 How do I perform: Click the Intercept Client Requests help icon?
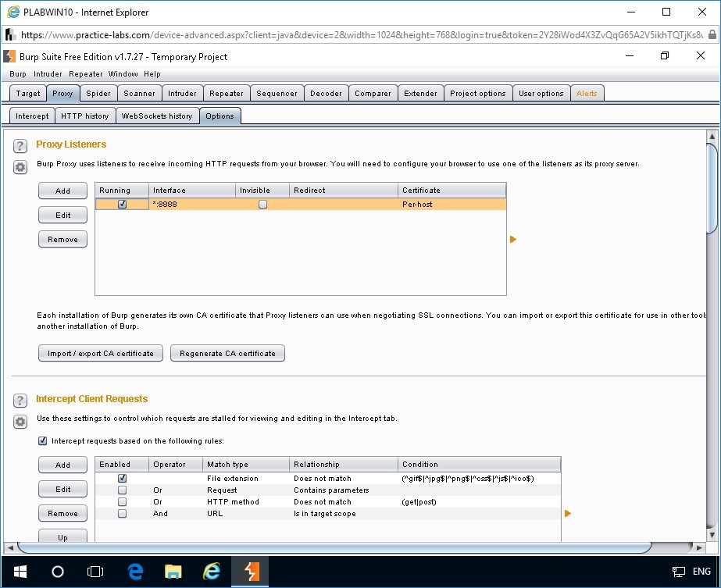pos(20,400)
